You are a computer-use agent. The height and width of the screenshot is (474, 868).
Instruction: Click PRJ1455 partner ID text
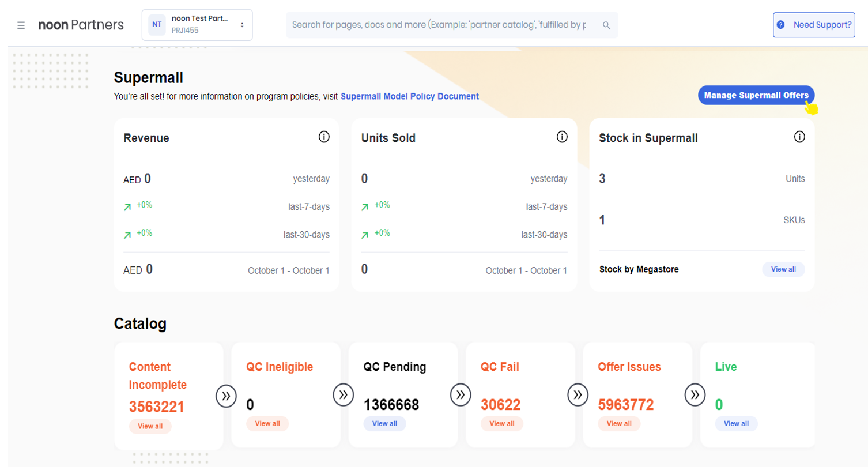click(x=185, y=31)
